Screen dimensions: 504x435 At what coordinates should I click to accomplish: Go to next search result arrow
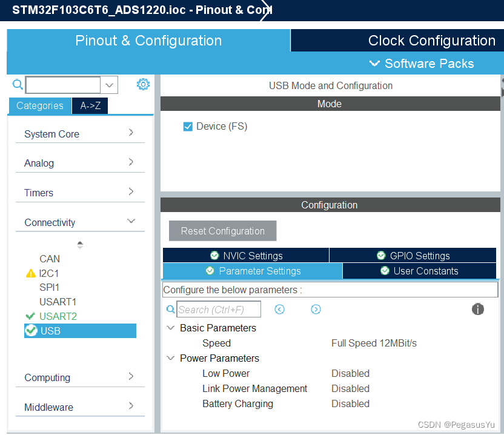pos(316,310)
